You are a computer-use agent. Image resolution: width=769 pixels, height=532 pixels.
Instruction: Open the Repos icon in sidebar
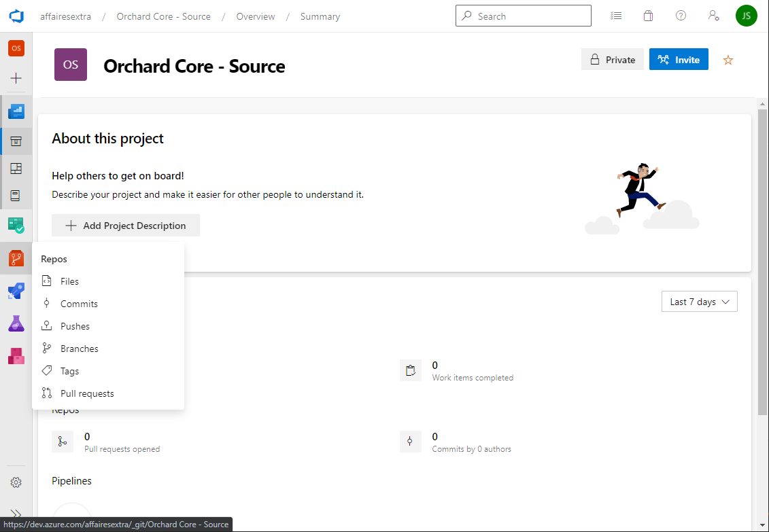[x=16, y=258]
